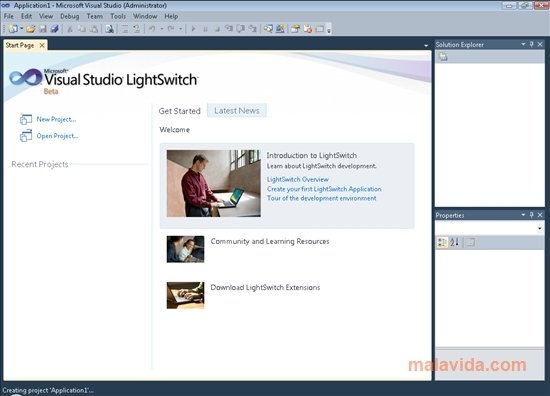Open the Edit menu
550x396 pixels.
tap(26, 16)
